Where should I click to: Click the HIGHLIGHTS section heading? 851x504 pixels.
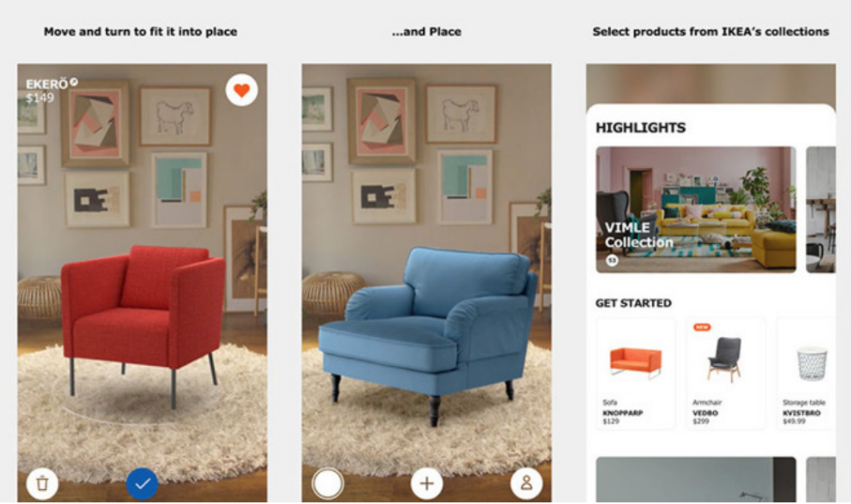tap(641, 128)
